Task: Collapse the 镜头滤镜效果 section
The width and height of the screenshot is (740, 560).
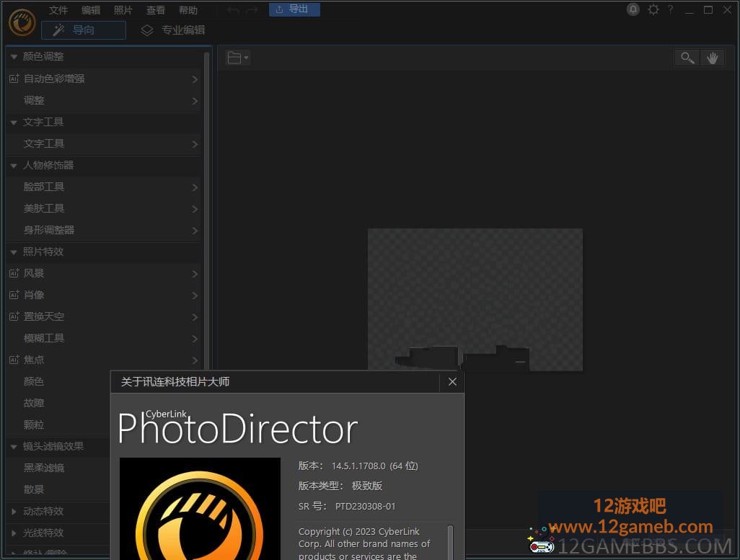Action: point(14,447)
